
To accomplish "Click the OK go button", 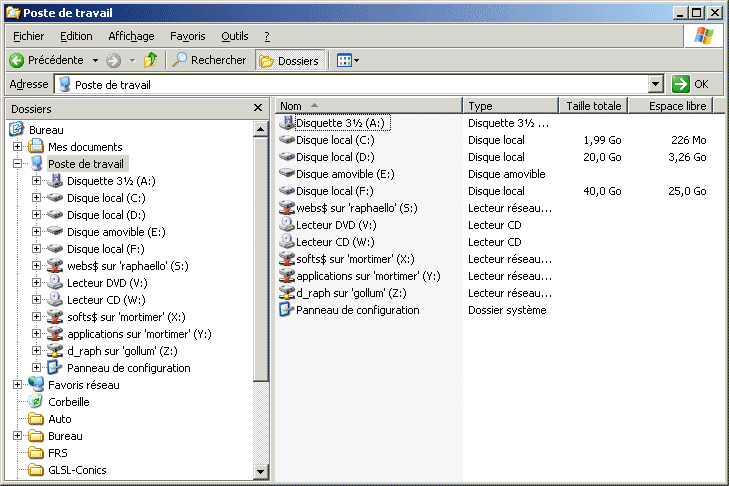I will pyautogui.click(x=692, y=85).
